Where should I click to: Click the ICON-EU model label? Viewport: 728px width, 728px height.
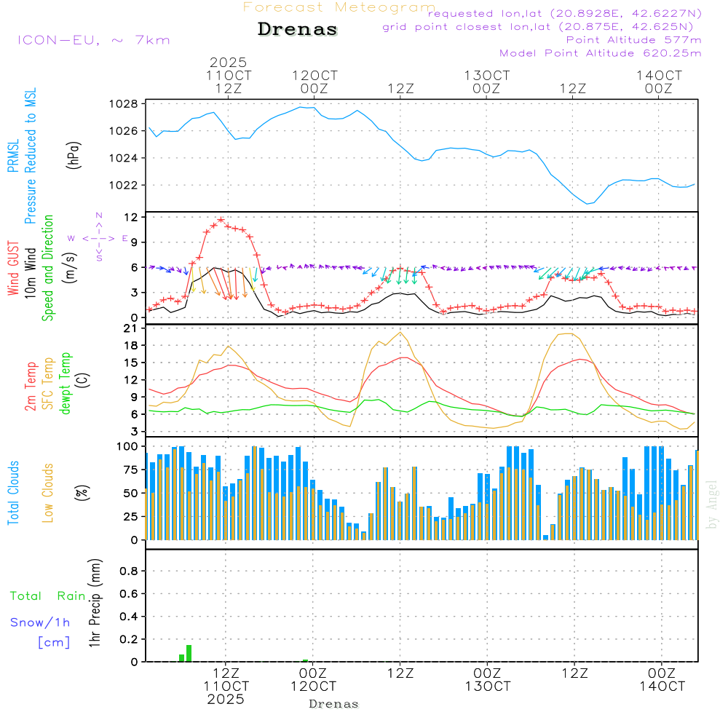tap(93, 39)
